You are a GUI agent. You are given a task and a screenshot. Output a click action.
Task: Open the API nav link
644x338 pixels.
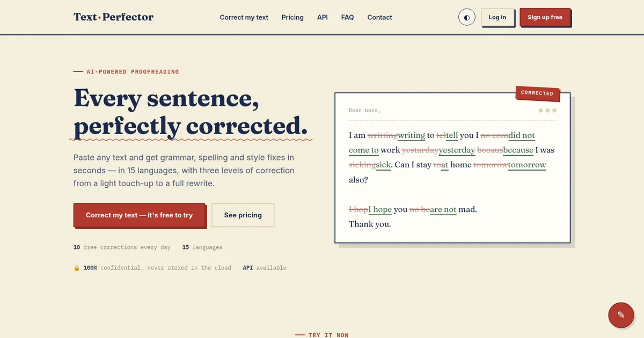tap(322, 17)
